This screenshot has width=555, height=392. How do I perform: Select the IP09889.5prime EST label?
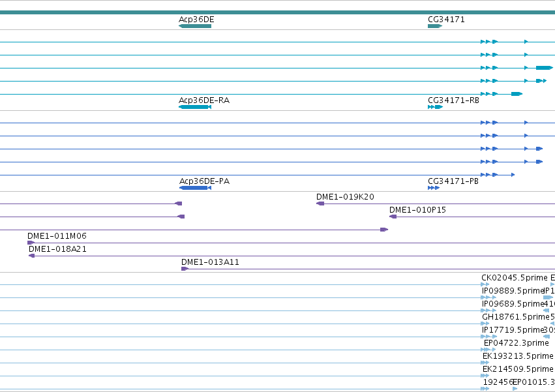[513, 291]
